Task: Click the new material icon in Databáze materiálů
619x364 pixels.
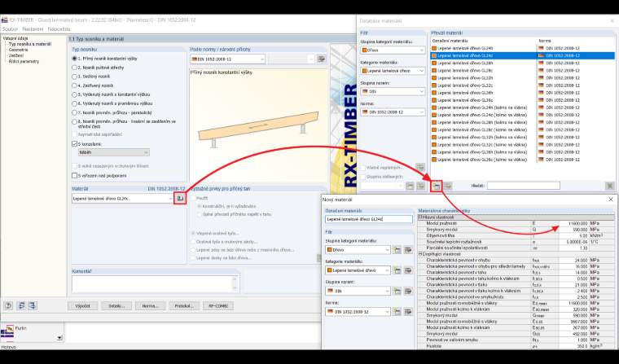Action: pos(437,186)
